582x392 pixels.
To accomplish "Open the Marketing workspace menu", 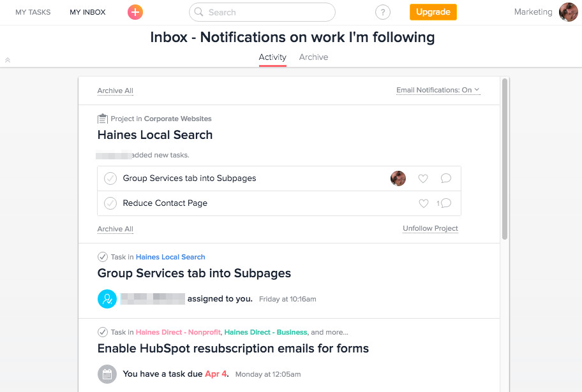I will pyautogui.click(x=533, y=12).
